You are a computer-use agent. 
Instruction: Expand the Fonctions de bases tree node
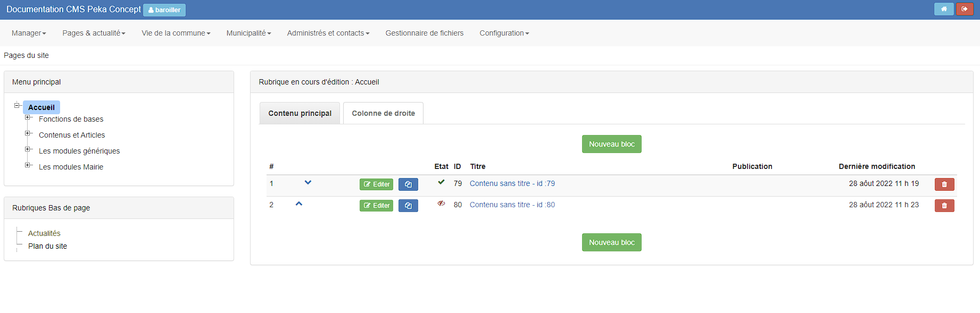coord(28,117)
